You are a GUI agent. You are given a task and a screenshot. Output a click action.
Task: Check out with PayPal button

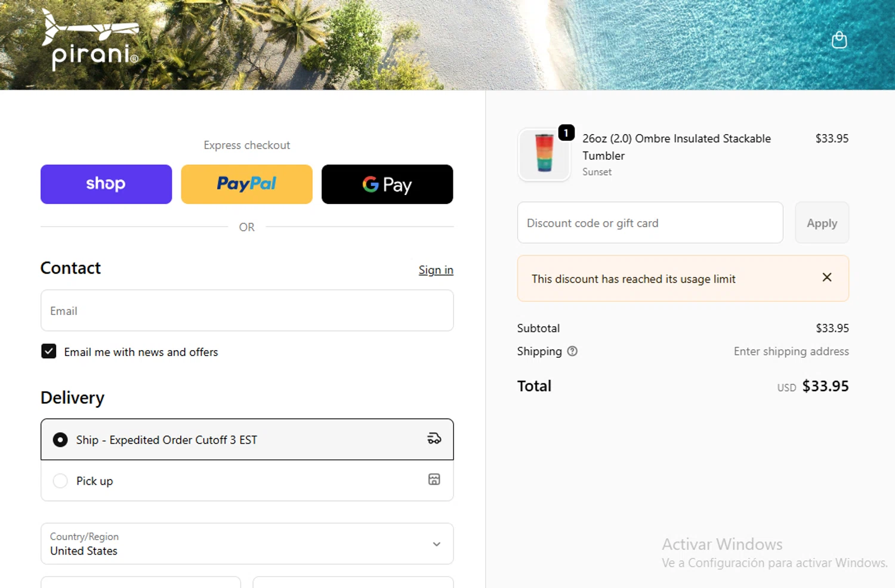[x=247, y=184]
